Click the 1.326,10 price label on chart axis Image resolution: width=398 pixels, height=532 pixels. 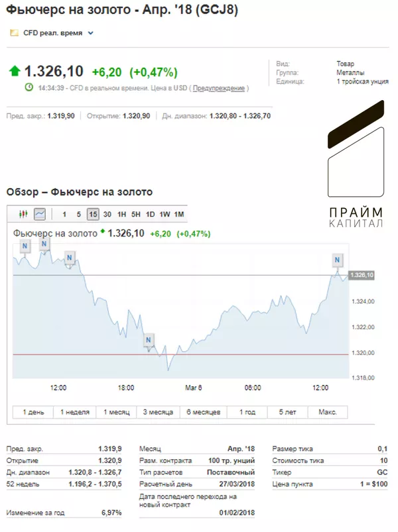[362, 275]
